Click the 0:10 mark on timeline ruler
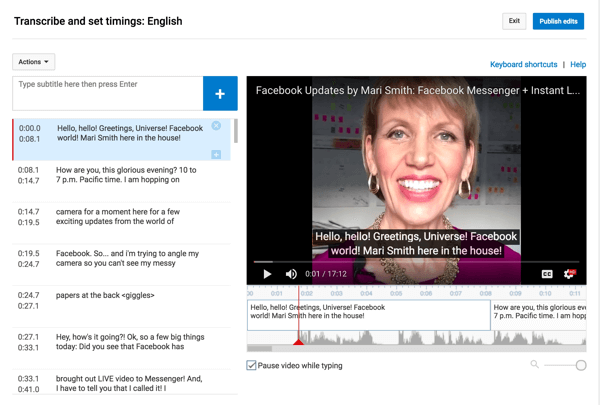This screenshot has height=405, width=600. (x=545, y=294)
